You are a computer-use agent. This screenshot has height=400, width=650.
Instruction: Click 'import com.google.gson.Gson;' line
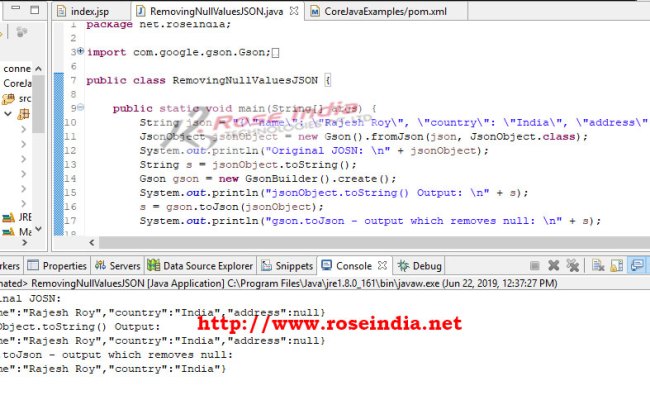(179, 53)
